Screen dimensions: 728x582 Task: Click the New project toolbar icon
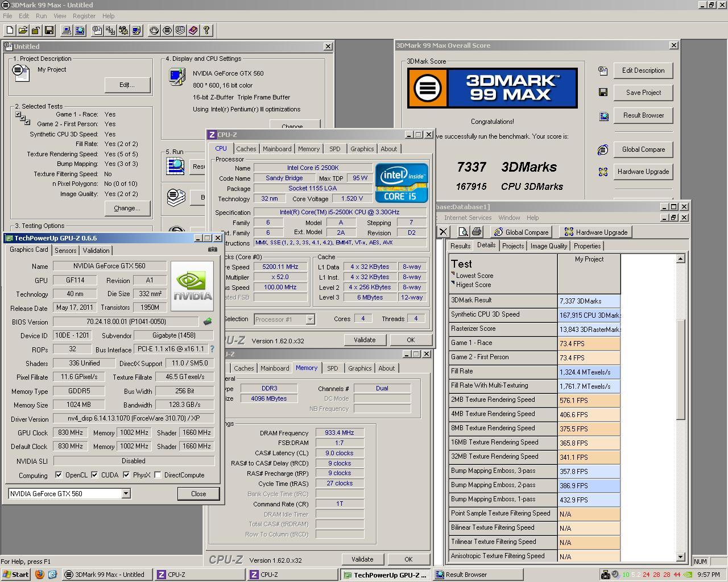tap(10, 30)
